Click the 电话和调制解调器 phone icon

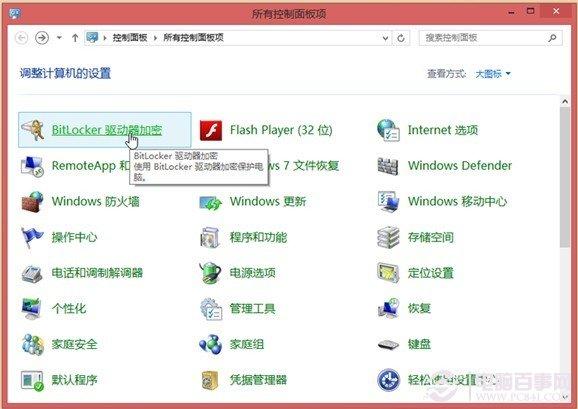[x=32, y=274]
